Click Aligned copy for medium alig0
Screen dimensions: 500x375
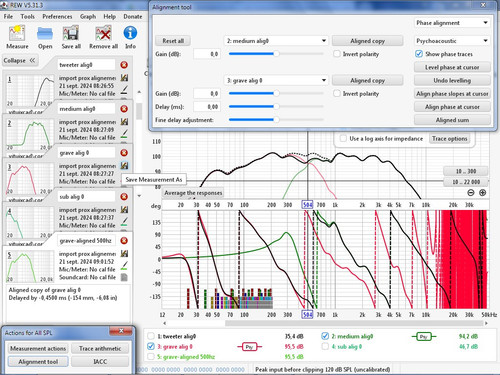click(x=367, y=41)
